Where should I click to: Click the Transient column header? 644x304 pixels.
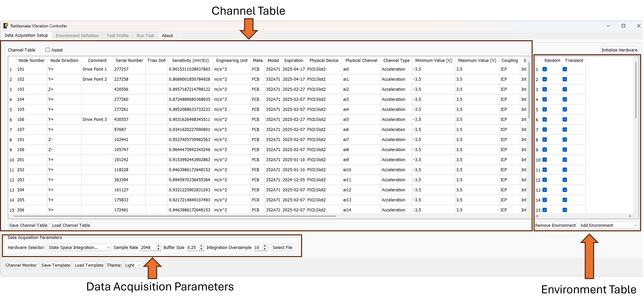click(x=574, y=60)
